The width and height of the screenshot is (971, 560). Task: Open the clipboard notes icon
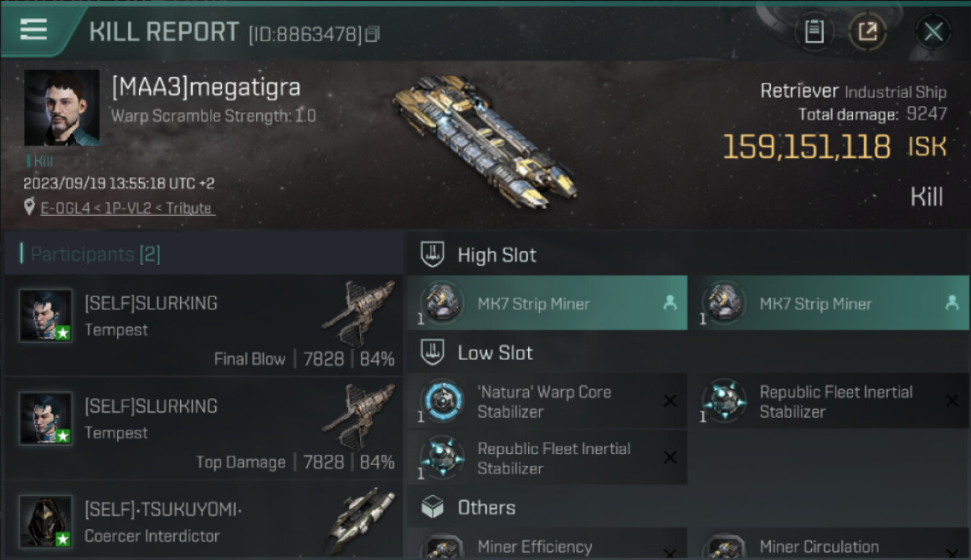(814, 31)
